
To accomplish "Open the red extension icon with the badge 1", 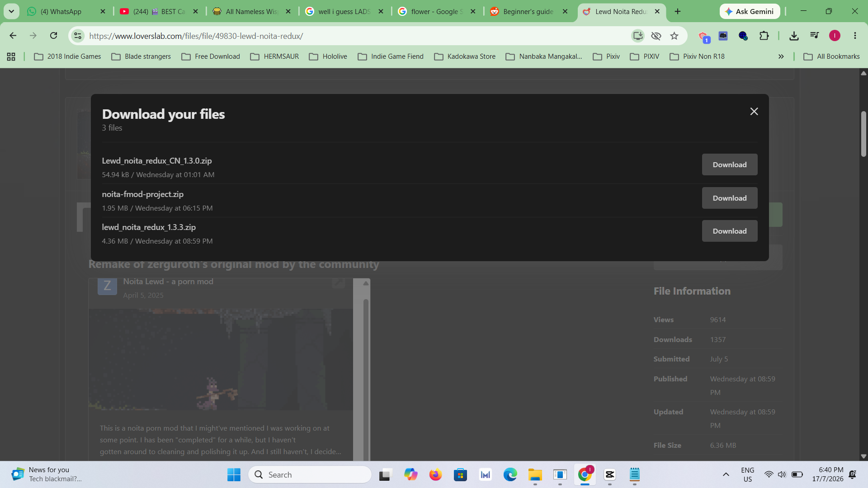I will [x=703, y=36].
